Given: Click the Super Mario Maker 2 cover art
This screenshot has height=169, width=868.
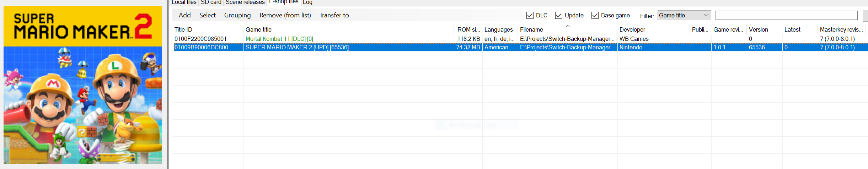Looking at the screenshot, I should point(83,84).
